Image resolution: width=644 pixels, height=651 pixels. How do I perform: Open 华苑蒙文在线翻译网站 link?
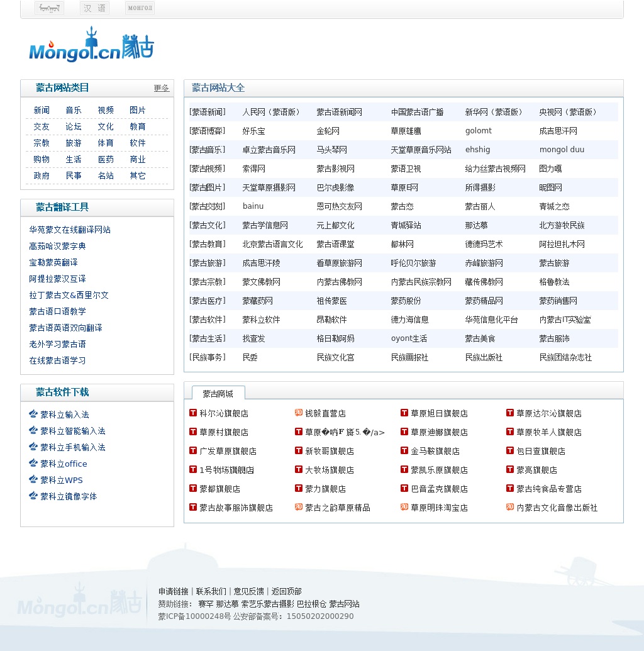[x=70, y=230]
